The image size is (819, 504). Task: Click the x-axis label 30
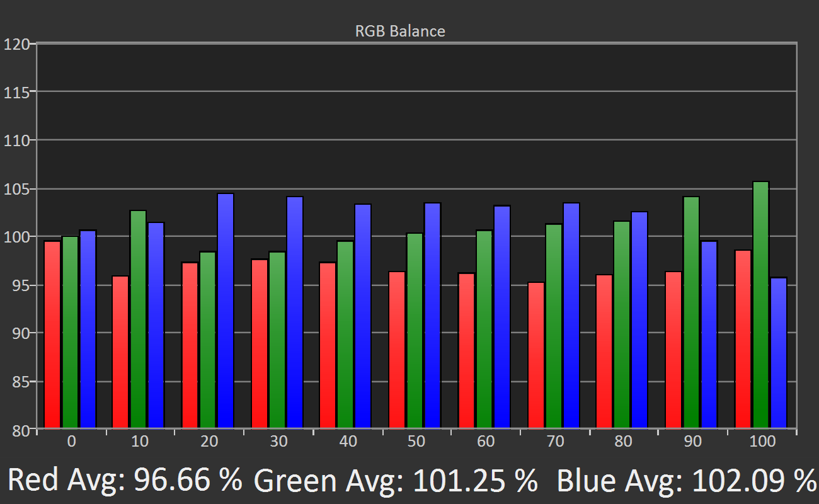tap(278, 442)
